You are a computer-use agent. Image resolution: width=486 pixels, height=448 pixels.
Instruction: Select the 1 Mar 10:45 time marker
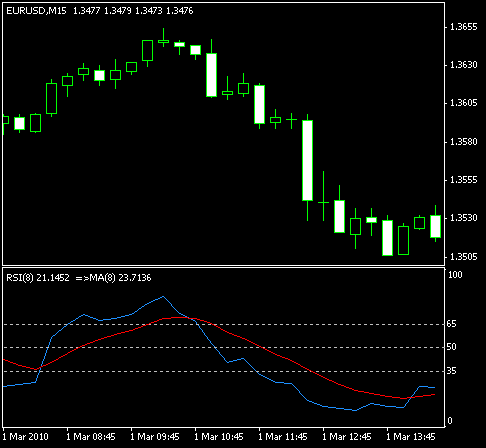click(219, 437)
